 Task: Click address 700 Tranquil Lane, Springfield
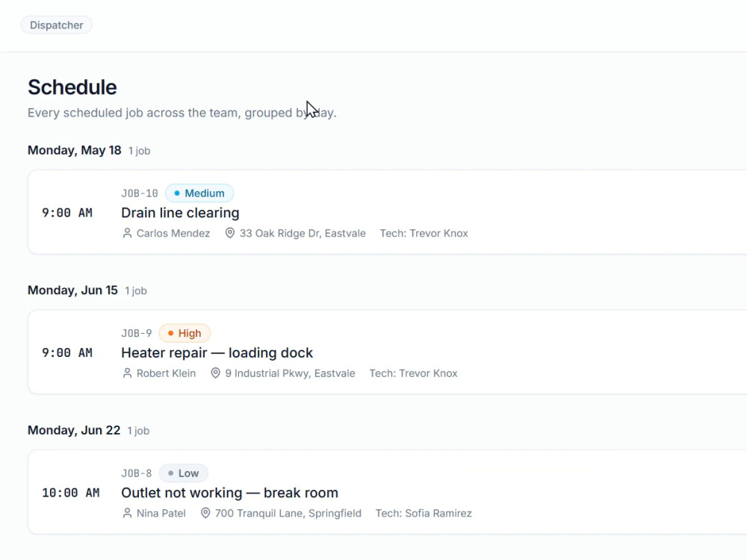[x=288, y=514]
